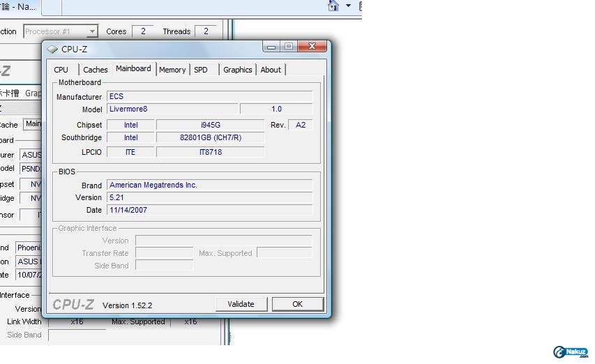
Task: Select the BIOS Brand American Megatrends field
Action: coord(209,185)
